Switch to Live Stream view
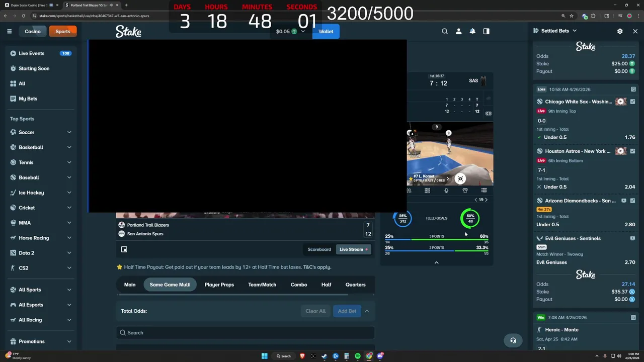The width and height of the screenshot is (644, 362). pyautogui.click(x=353, y=249)
